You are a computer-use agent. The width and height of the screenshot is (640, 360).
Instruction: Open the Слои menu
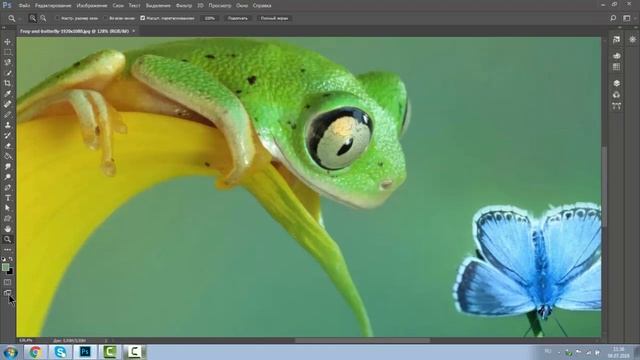pos(118,6)
